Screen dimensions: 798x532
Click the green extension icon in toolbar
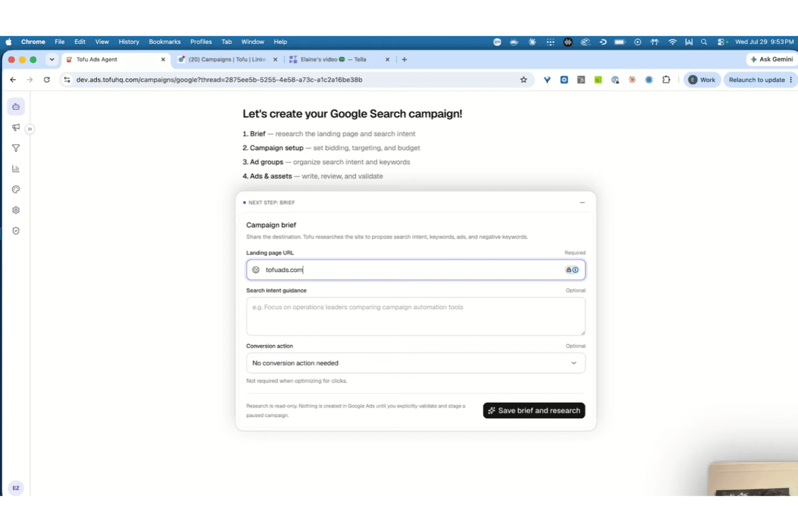pos(598,80)
